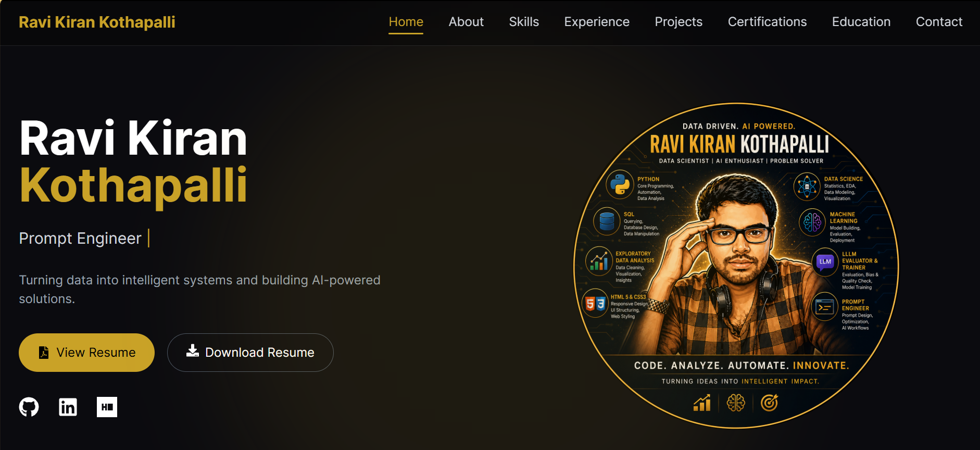Click the "Prompt Engineer" typed role text
The image size is (980, 450).
pyautogui.click(x=80, y=238)
